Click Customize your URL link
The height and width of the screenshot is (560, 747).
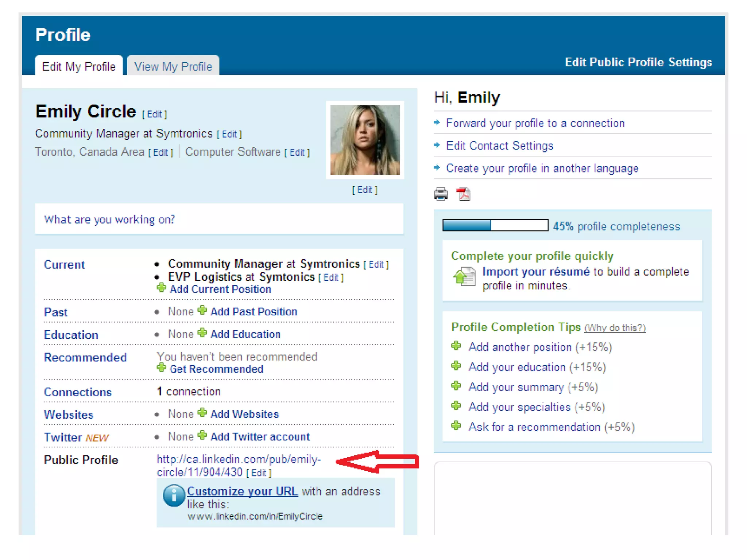click(x=242, y=491)
